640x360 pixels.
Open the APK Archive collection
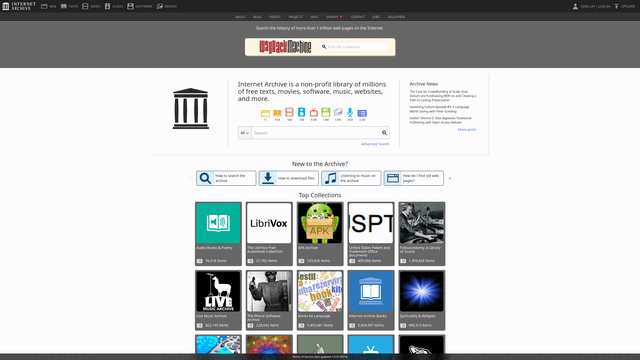pos(320,233)
